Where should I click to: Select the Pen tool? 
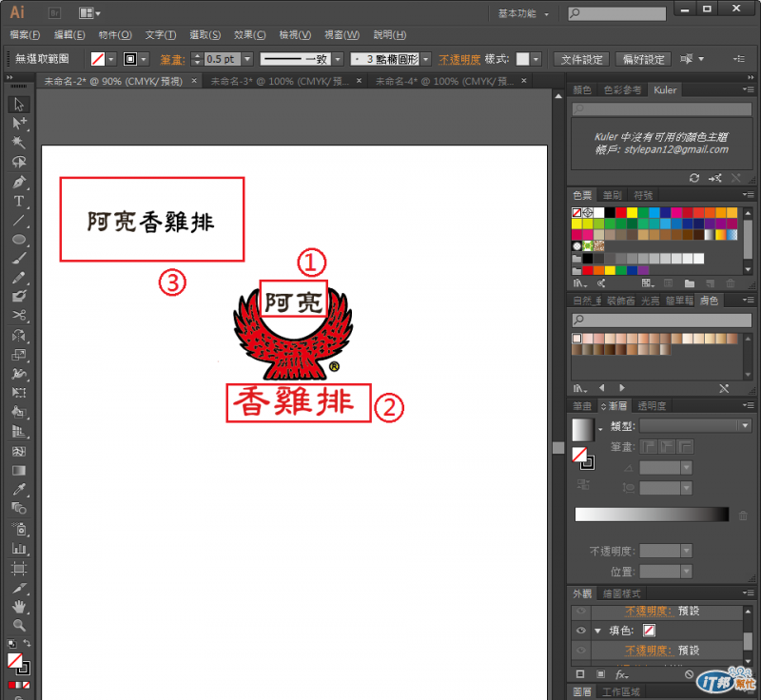(x=19, y=182)
